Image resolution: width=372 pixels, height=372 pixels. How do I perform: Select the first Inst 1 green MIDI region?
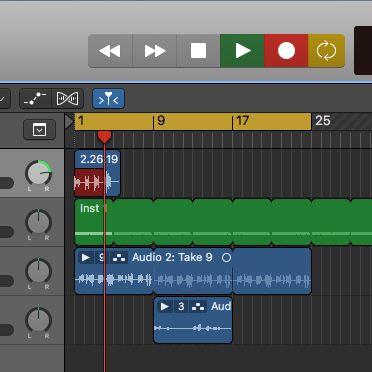coord(94,222)
